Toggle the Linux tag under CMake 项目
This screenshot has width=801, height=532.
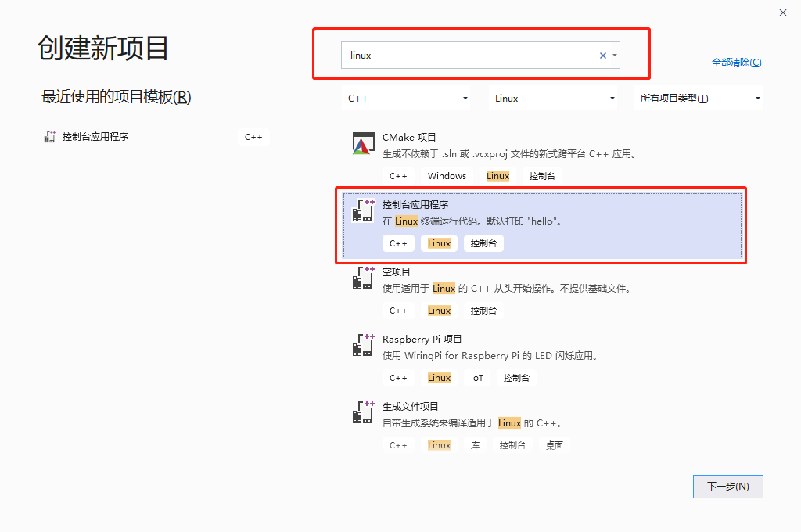pos(497,175)
